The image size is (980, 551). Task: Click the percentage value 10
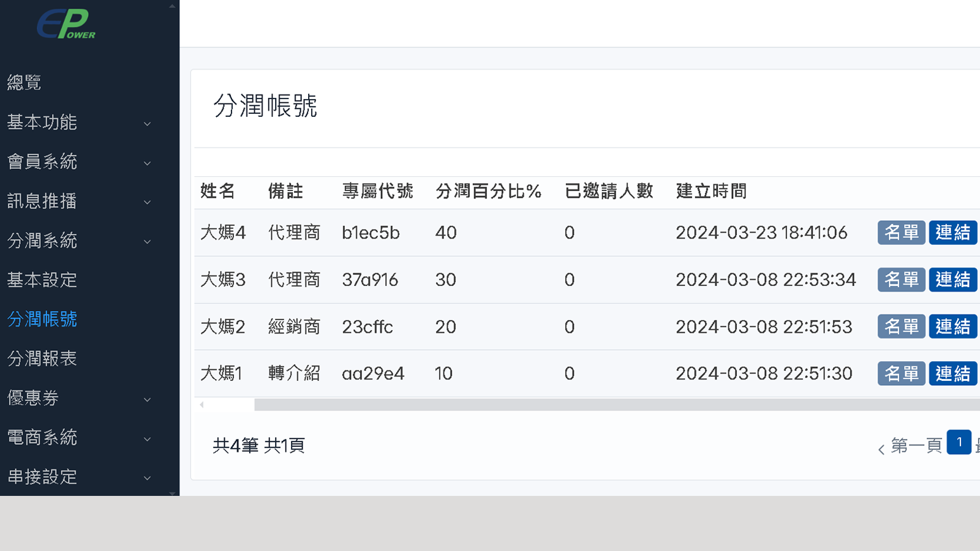(x=443, y=373)
